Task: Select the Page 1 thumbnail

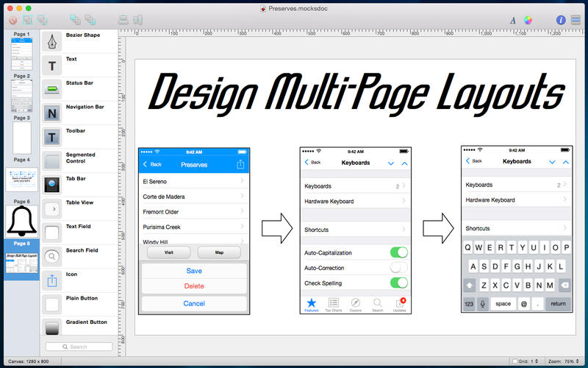Action: tap(22, 54)
